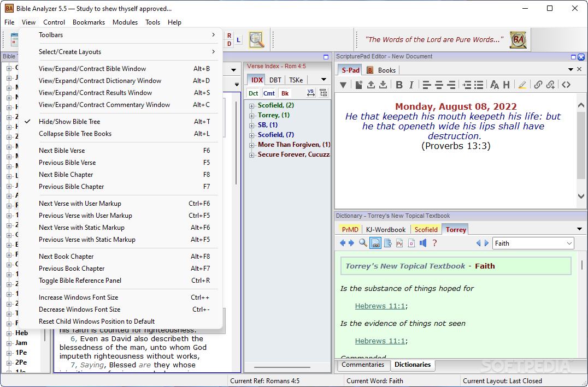The height and width of the screenshot is (387, 588).
Task: Open the Modules menu
Action: pos(125,22)
